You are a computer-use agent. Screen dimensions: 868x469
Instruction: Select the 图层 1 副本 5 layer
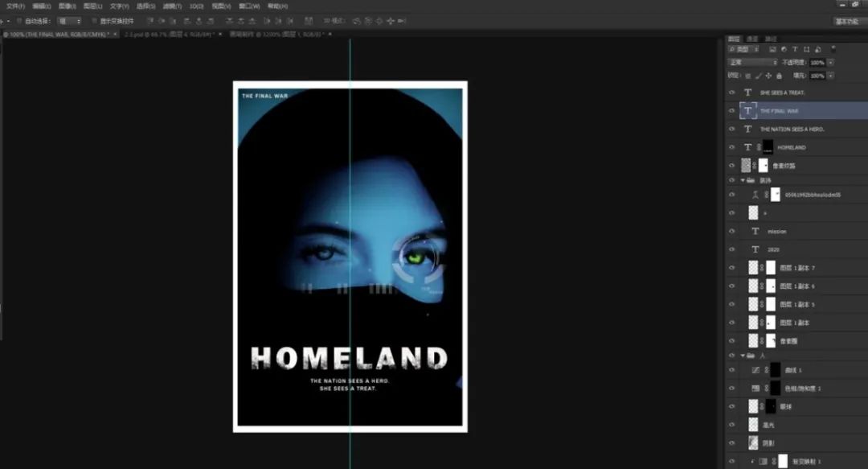796,304
